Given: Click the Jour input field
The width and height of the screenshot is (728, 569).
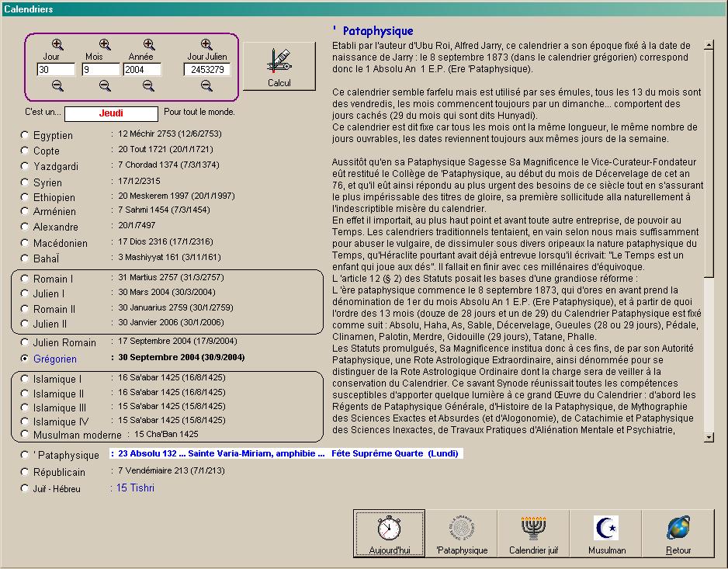Looking at the screenshot, I should tap(56, 70).
